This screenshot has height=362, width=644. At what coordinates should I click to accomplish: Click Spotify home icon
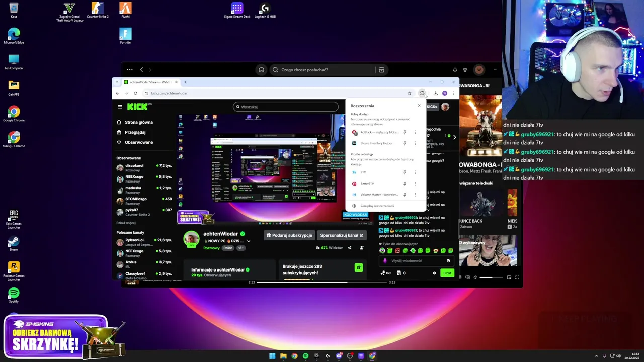coord(261,70)
